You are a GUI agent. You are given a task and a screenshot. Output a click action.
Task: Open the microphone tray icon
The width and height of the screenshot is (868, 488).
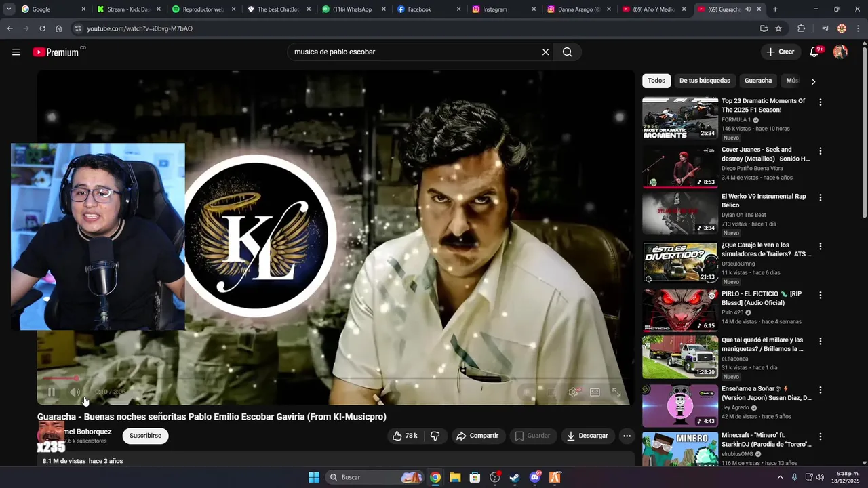(x=794, y=477)
